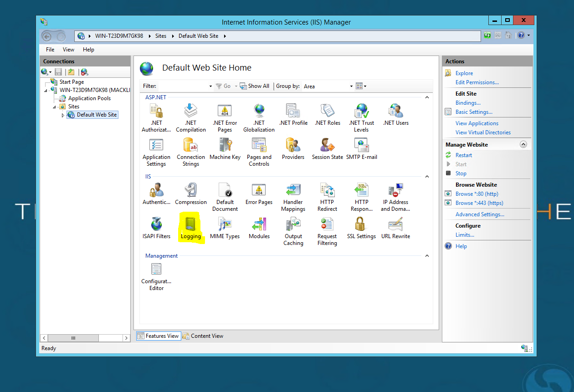Screen dimensions: 574x392
Task: Switch to Content View tab
Action: tap(203, 336)
